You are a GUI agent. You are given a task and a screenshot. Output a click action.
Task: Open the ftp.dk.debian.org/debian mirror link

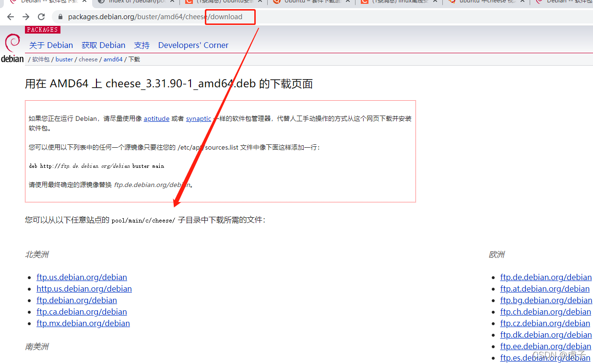tap(546, 335)
